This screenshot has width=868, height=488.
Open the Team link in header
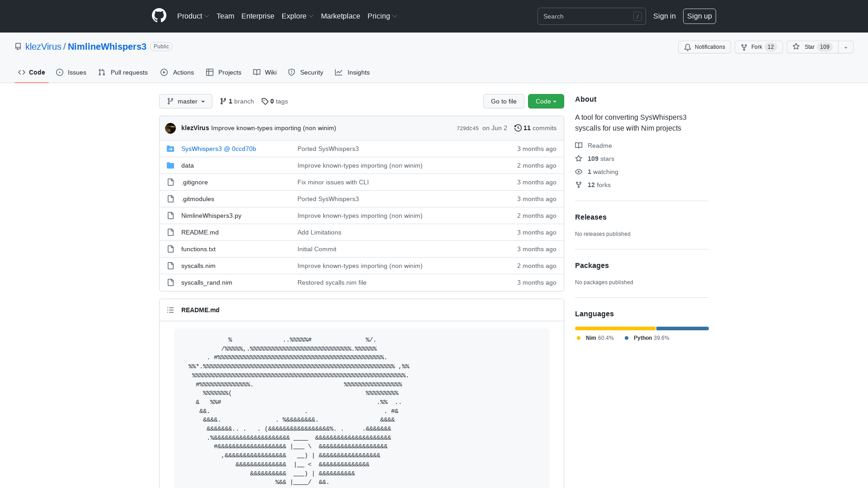coord(225,16)
